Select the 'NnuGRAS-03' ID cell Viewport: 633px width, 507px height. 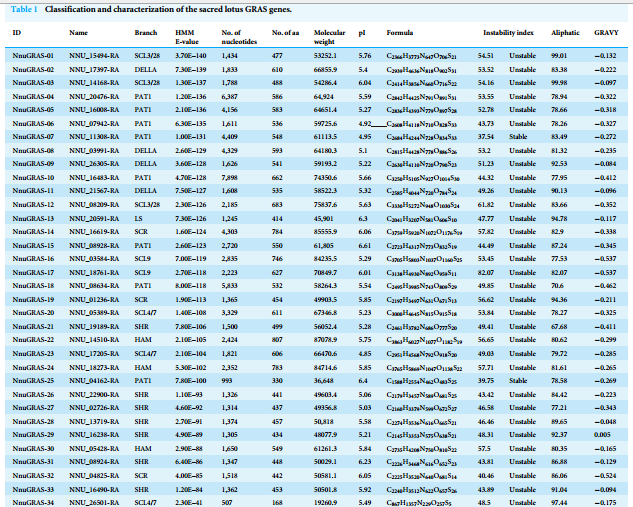coord(33,83)
